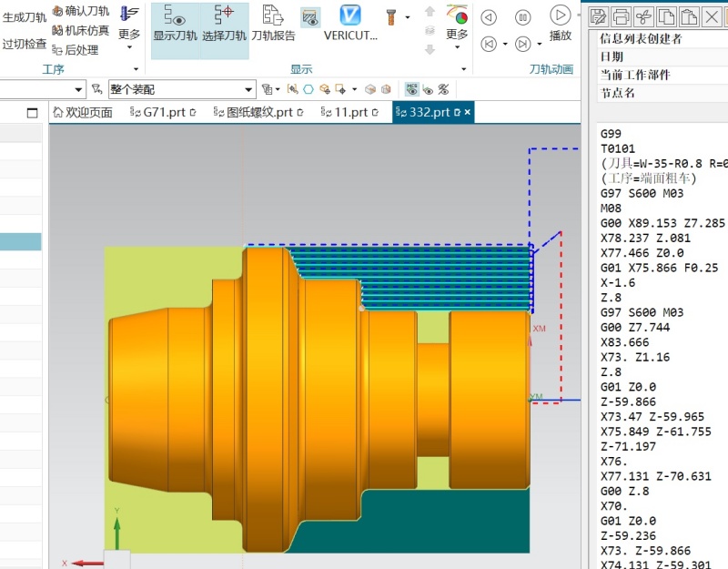This screenshot has width=728, height=569.
Task: Switch to the 图纸螺纹.prt tab
Action: click(258, 112)
